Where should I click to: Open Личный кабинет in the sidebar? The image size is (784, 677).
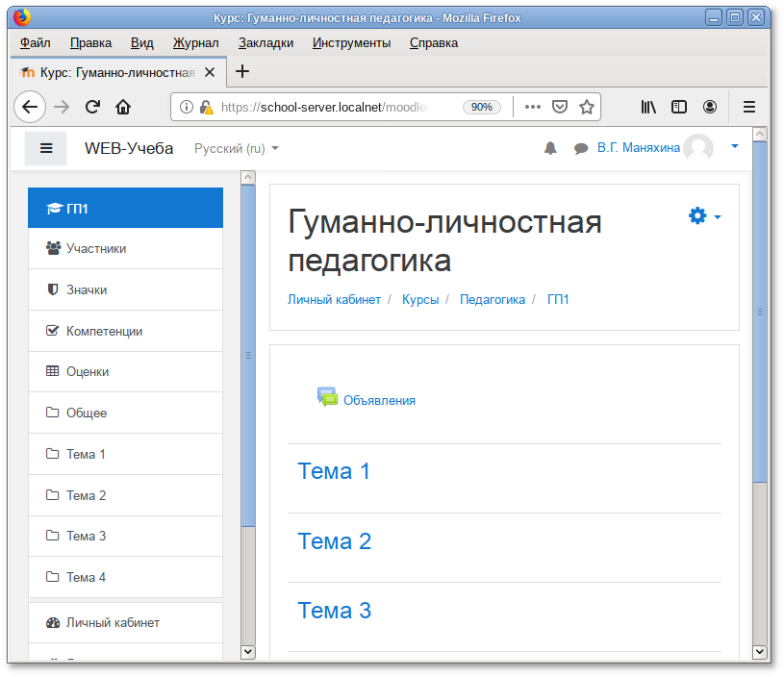(x=125, y=622)
